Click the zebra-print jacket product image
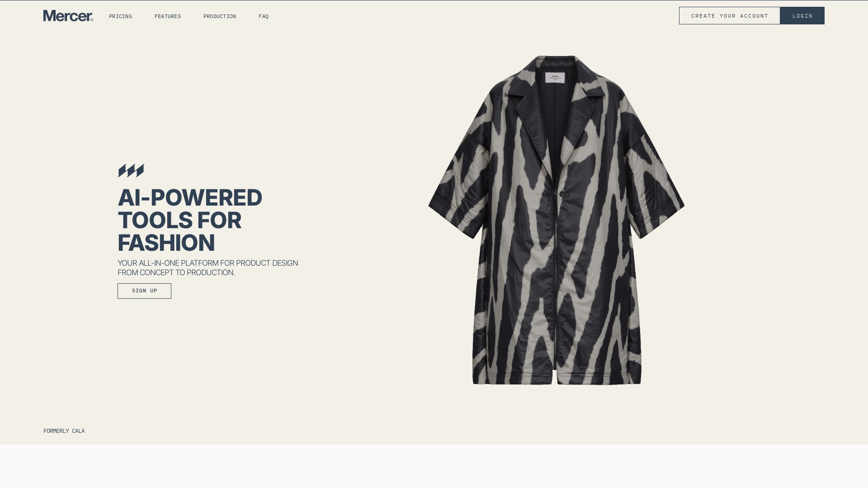 click(x=557, y=221)
